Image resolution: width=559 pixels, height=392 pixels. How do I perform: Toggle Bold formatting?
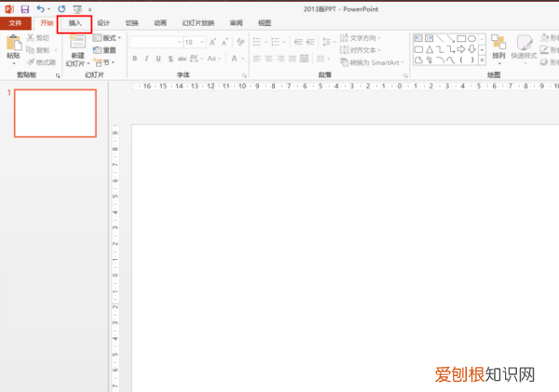tap(135, 59)
